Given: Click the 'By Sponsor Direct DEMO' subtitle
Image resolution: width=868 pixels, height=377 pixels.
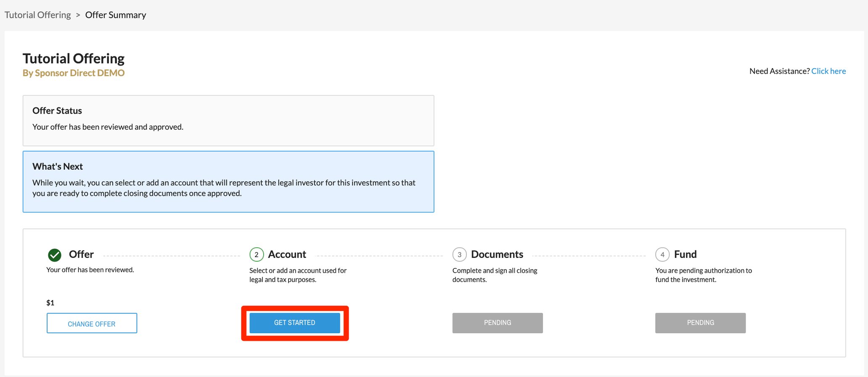Looking at the screenshot, I should [x=74, y=73].
